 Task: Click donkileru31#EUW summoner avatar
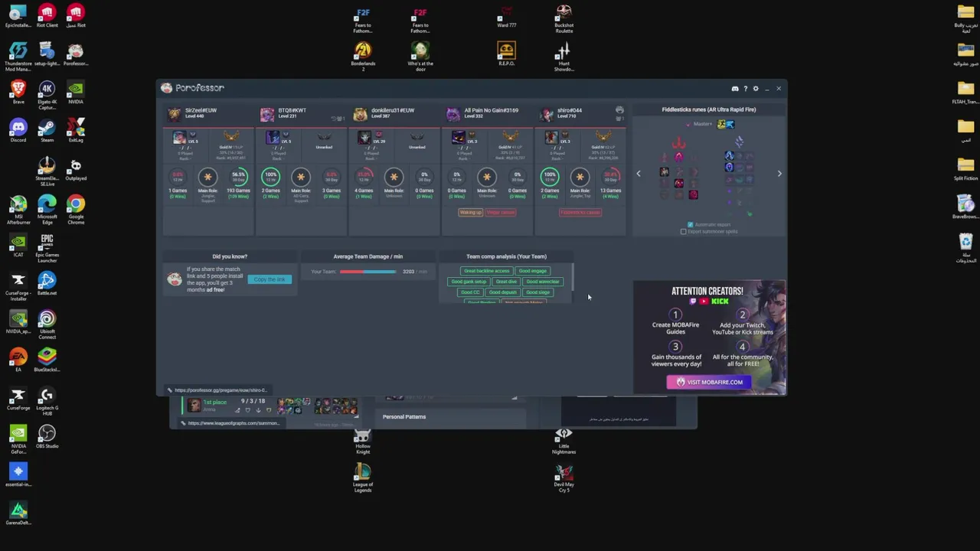point(360,114)
